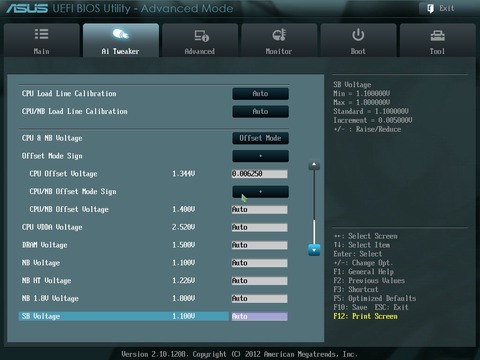Click the 1.500V DRAM voltage reading
Image resolution: width=480 pixels, height=360 pixels.
[184, 245]
